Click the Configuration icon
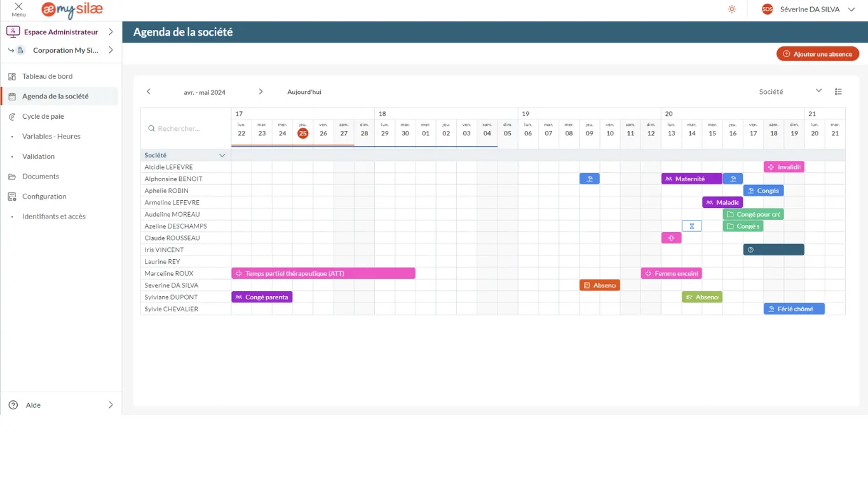868x488 pixels. [12, 196]
